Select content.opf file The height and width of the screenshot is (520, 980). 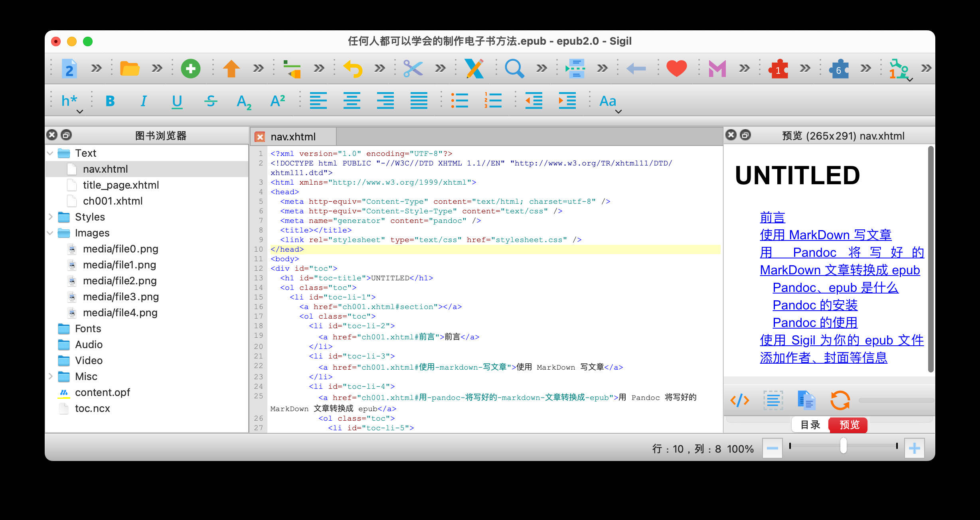click(x=103, y=392)
